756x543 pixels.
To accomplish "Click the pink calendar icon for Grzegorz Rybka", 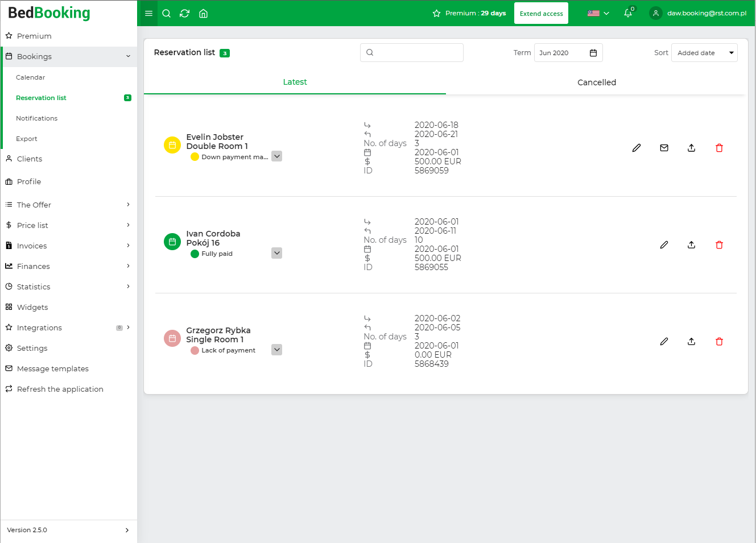I will (172, 338).
